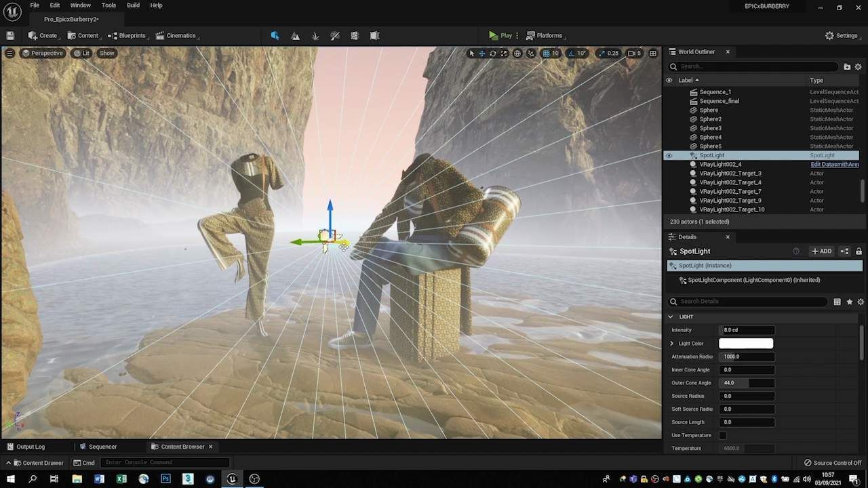Screen dimensions: 868x488
Task: Expand the Light Color property
Action: point(672,344)
